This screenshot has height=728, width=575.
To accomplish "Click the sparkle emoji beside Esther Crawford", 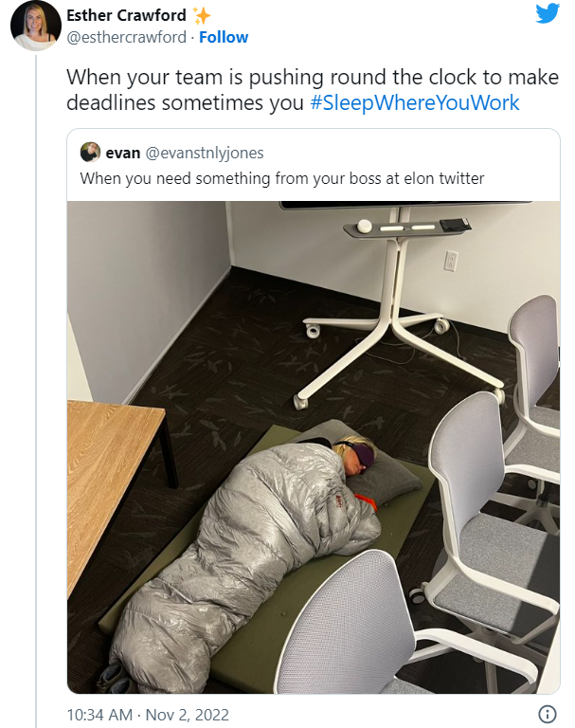I will 202,16.
